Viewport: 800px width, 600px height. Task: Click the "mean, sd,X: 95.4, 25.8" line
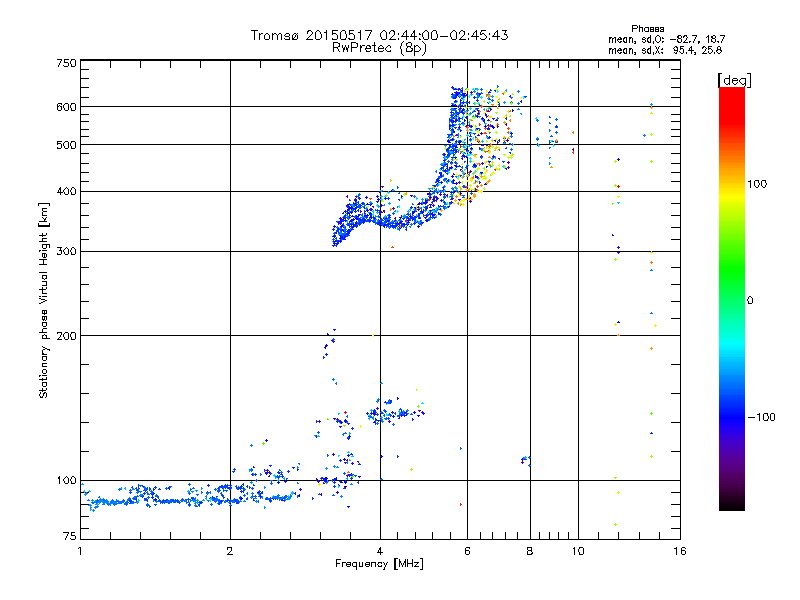(665, 50)
